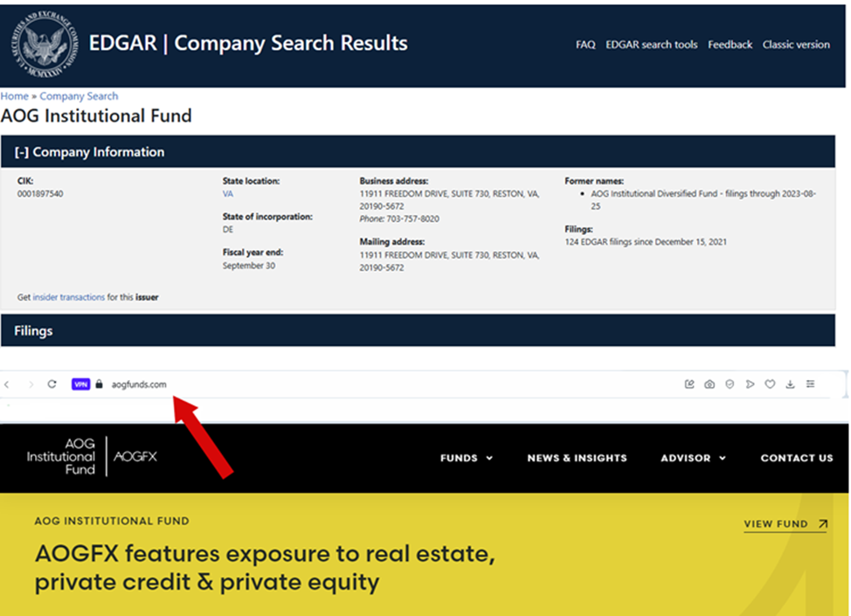851x616 pixels.
Task: Click the EDGAR Company Search Results heading
Action: click(x=248, y=43)
